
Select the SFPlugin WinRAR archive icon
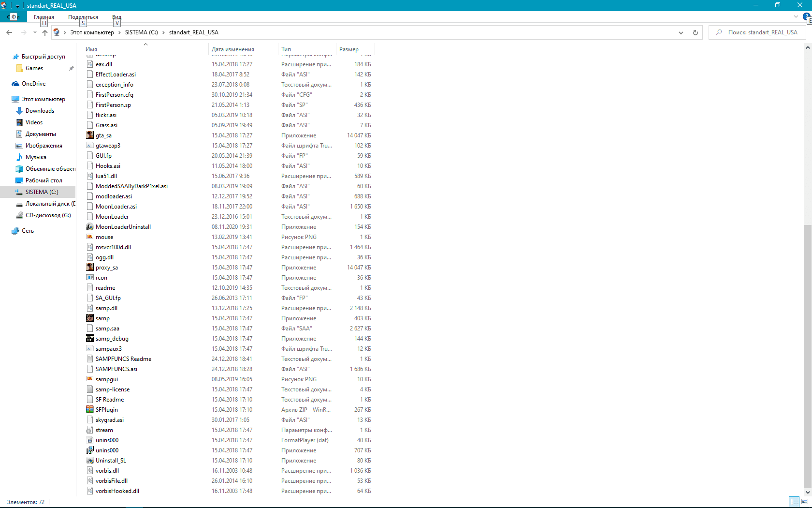point(90,410)
